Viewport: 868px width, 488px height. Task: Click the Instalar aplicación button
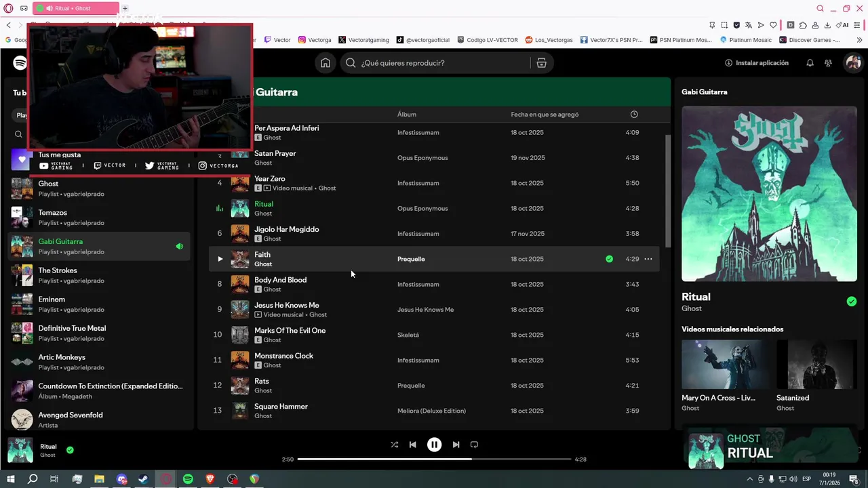[x=756, y=63]
